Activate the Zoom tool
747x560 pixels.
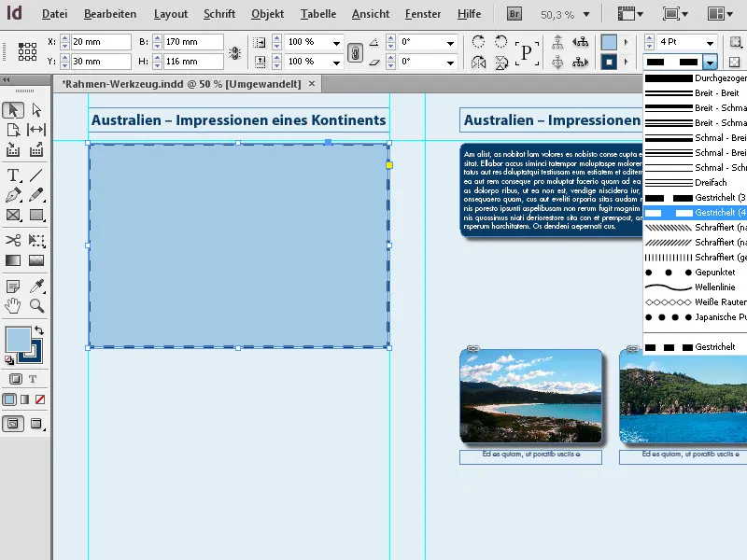[x=35, y=305]
